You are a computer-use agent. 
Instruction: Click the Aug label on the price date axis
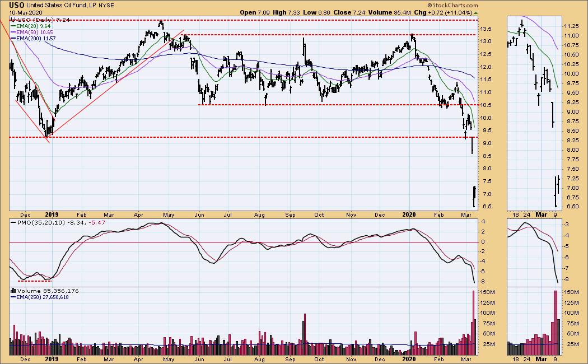click(x=259, y=215)
